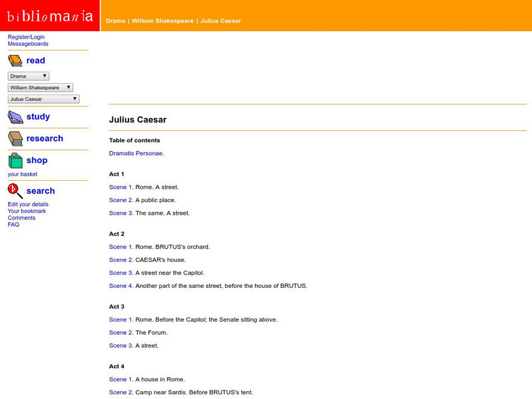
Task: Open the Dramatis Personae link
Action: pyautogui.click(x=136, y=154)
